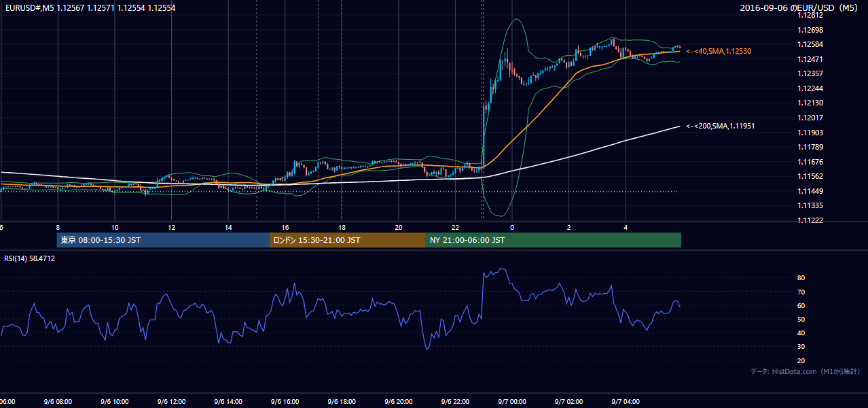
Task: Click the NY 21:00-06:00 JST session bar
Action: pos(554,240)
